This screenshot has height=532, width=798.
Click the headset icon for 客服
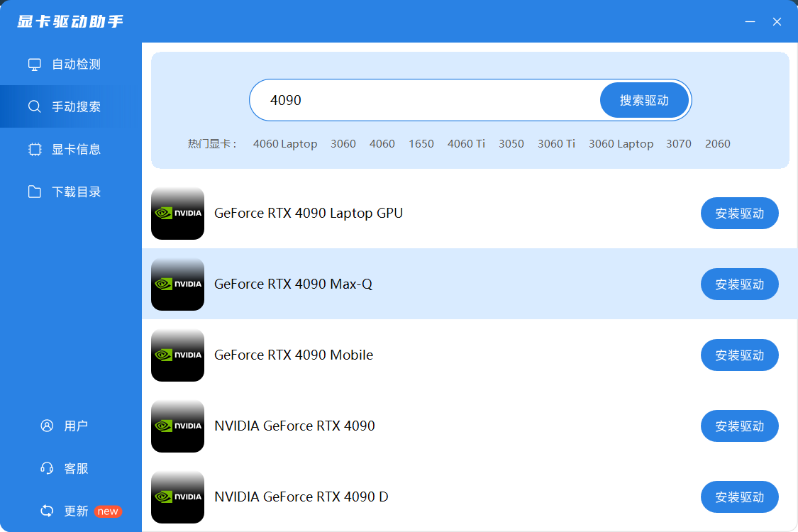[47, 469]
